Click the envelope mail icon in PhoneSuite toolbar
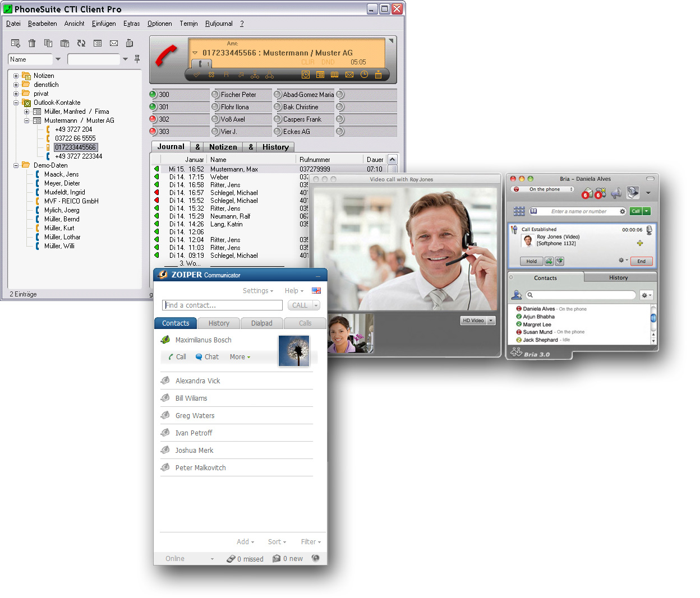 [114, 43]
